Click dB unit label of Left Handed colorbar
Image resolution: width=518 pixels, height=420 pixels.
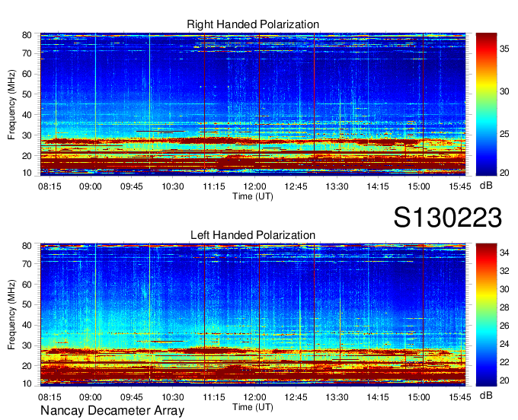tap(486, 395)
